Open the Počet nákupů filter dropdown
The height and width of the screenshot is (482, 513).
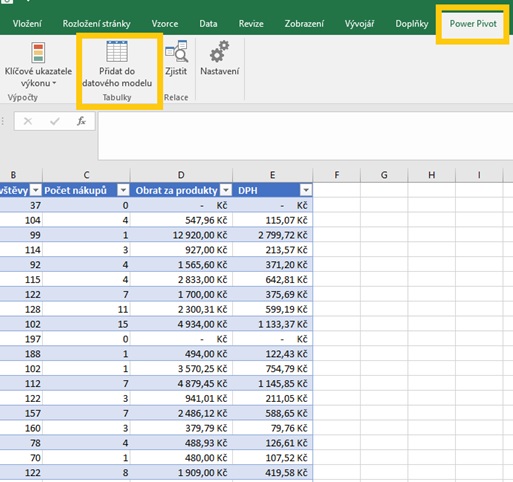[x=123, y=190]
